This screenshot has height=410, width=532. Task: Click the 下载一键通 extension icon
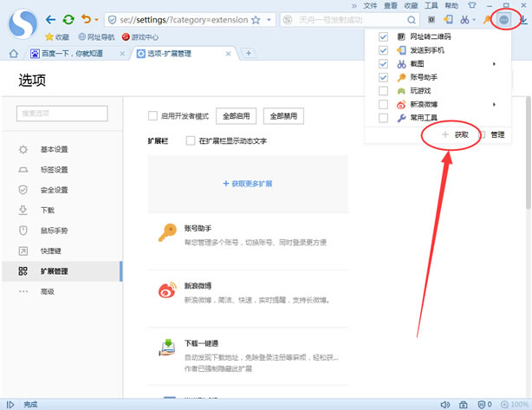167,348
